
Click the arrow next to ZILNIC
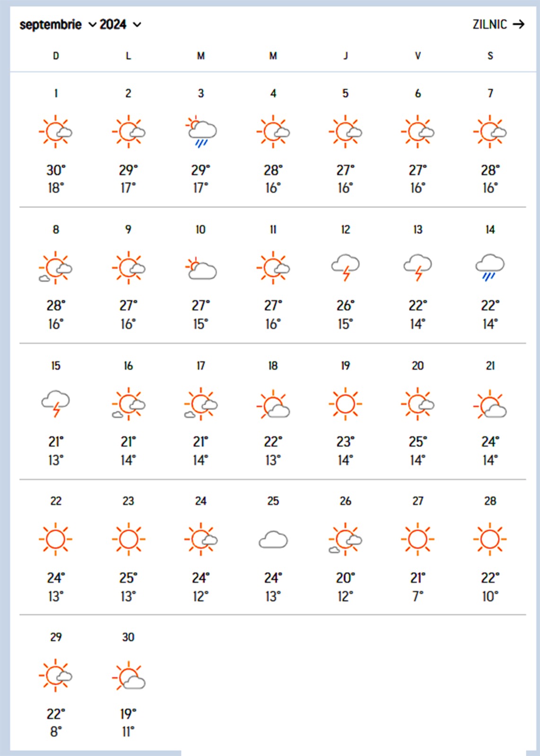[519, 25]
